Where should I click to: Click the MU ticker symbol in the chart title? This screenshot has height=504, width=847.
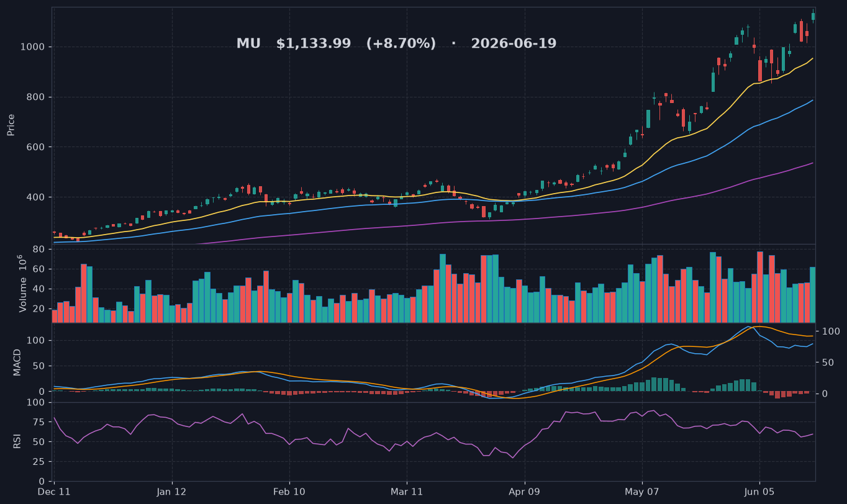248,44
